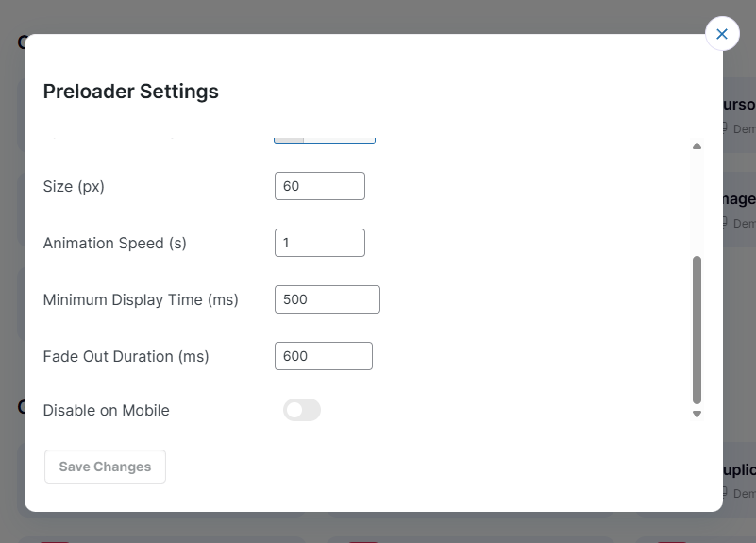Screen dimensions: 756x543
Task: Focus the Size (px) input field
Action: click(319, 186)
